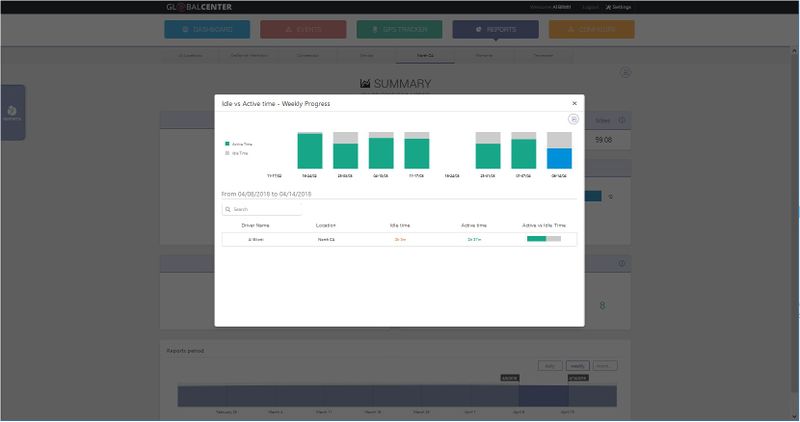Sort by Idle time column header
The height and width of the screenshot is (422, 800).
tap(399, 226)
